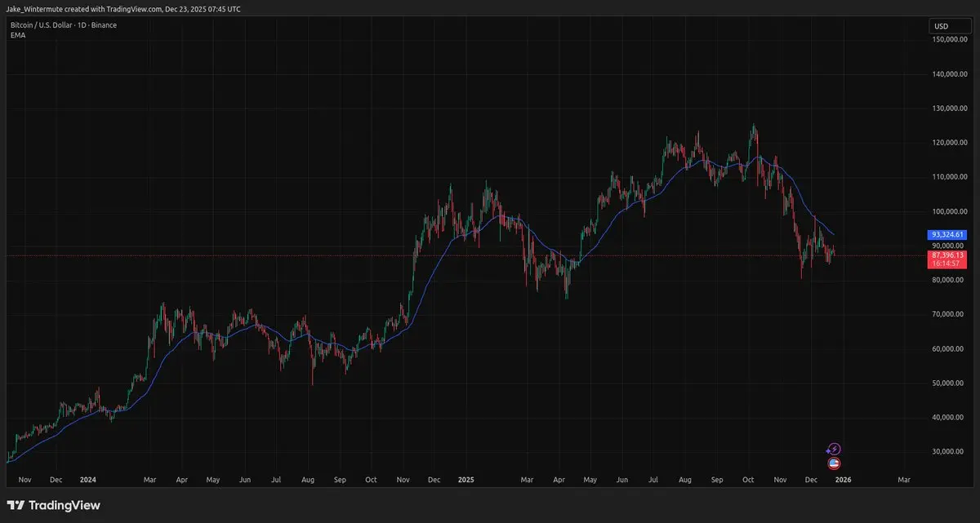This screenshot has height=523, width=980.
Task: Click the Jake_Wintermute created with TradingView.com caption
Action: 124,7
